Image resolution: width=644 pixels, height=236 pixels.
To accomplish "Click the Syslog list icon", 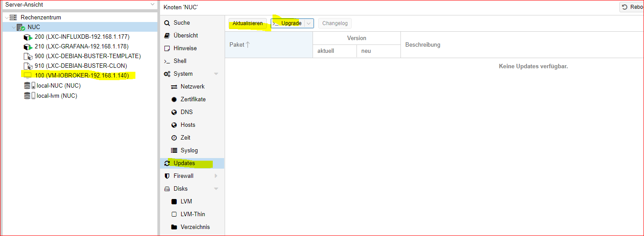I will click(174, 151).
